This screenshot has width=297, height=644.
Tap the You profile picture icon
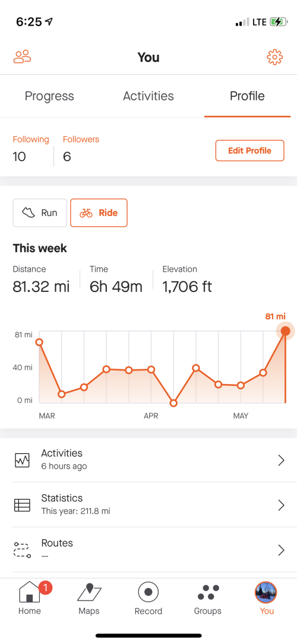point(266,592)
